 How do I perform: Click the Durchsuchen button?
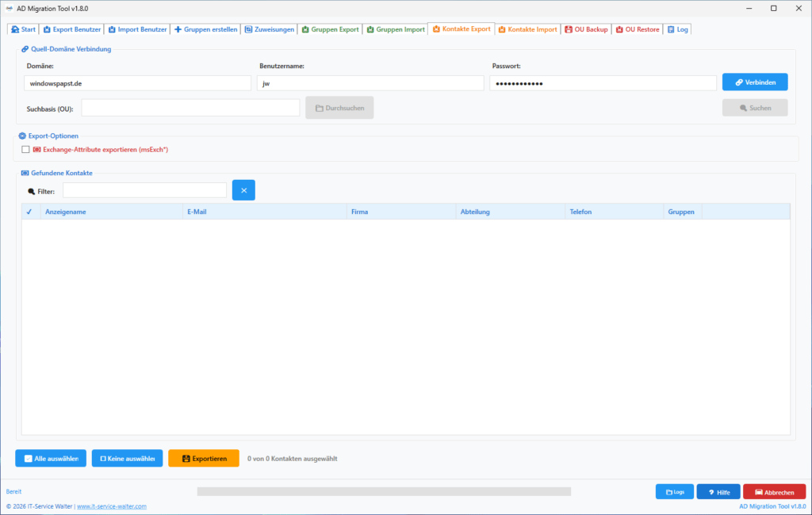point(339,108)
